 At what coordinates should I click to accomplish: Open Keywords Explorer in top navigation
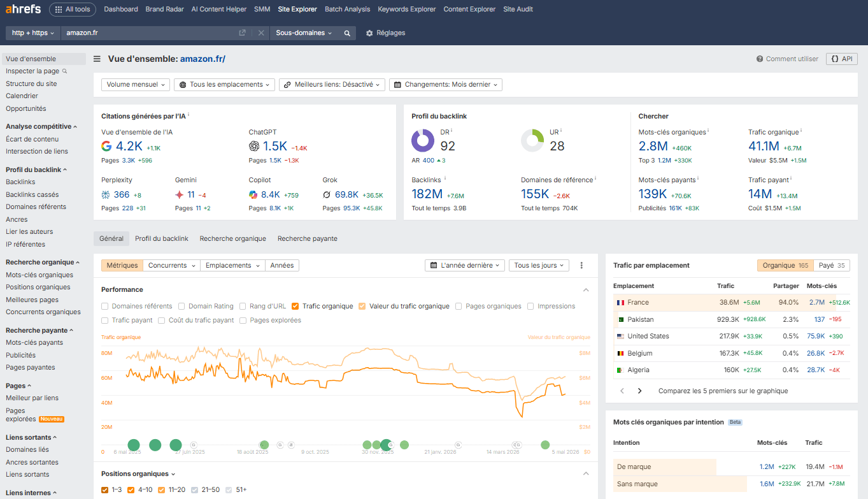tap(407, 10)
